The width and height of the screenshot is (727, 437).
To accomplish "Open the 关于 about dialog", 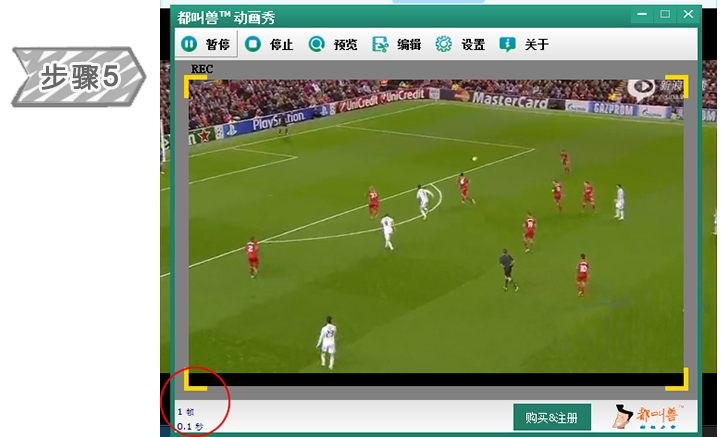I will coord(524,44).
